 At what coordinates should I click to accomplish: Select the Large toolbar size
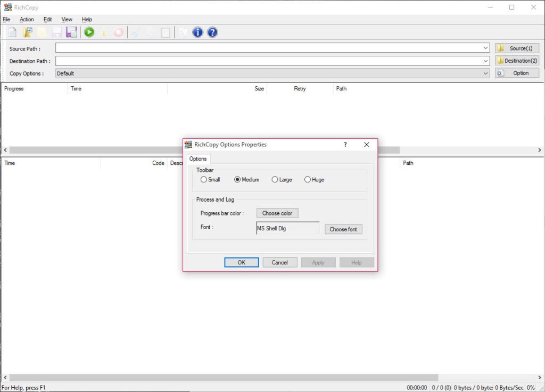click(x=282, y=179)
